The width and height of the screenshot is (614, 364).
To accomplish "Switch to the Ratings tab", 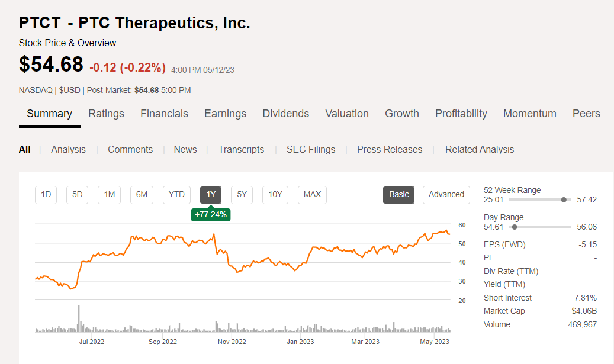I will coord(106,114).
